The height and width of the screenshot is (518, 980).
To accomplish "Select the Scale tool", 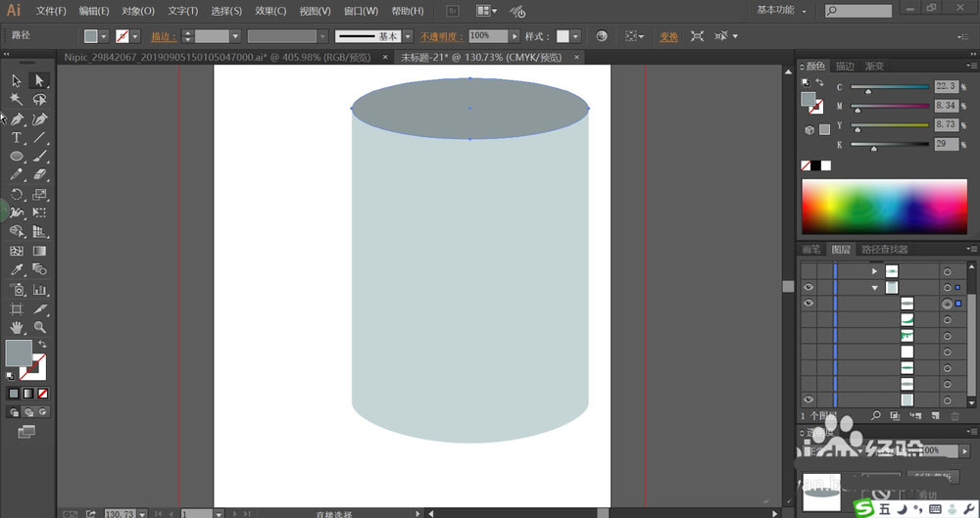I will point(39,194).
